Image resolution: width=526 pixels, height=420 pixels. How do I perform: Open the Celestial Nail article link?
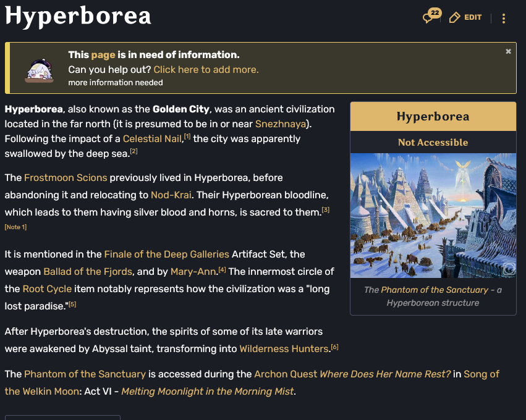point(152,138)
